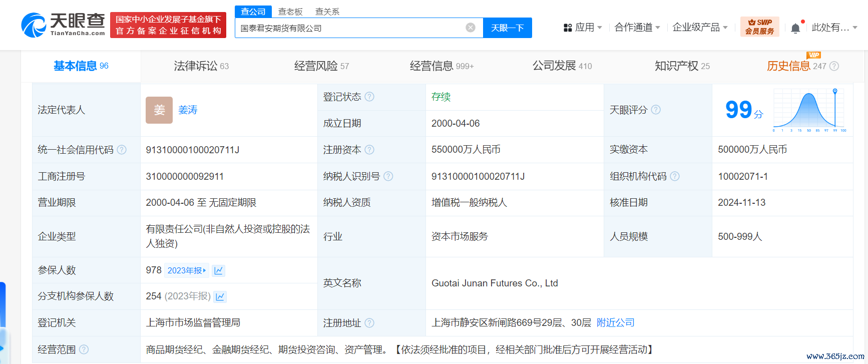The width and height of the screenshot is (868, 364).
Task: Click help icon beside 统一社会信用代码
Action: (x=122, y=150)
